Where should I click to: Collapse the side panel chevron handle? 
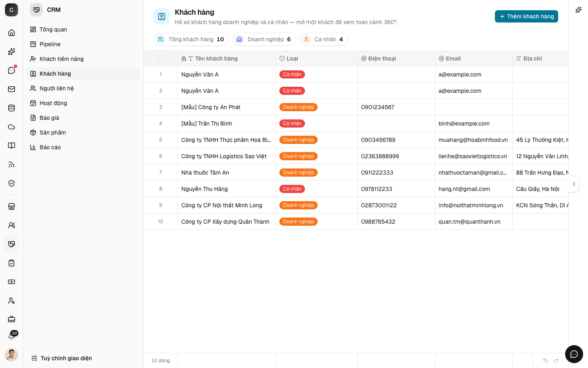(574, 184)
